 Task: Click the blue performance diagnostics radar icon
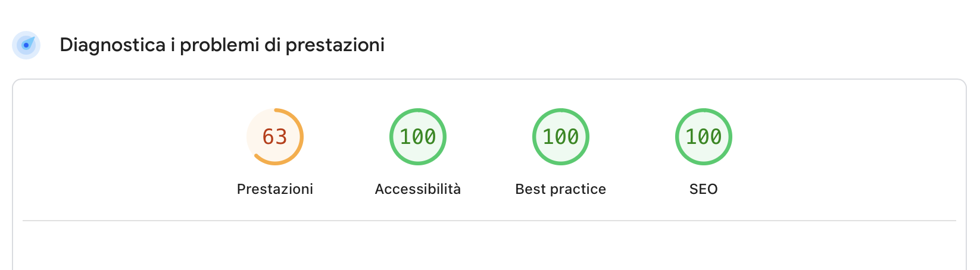(x=26, y=45)
